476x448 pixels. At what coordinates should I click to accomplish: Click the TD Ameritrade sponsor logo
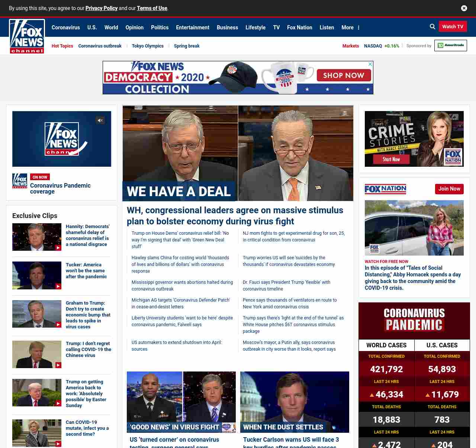(x=450, y=45)
